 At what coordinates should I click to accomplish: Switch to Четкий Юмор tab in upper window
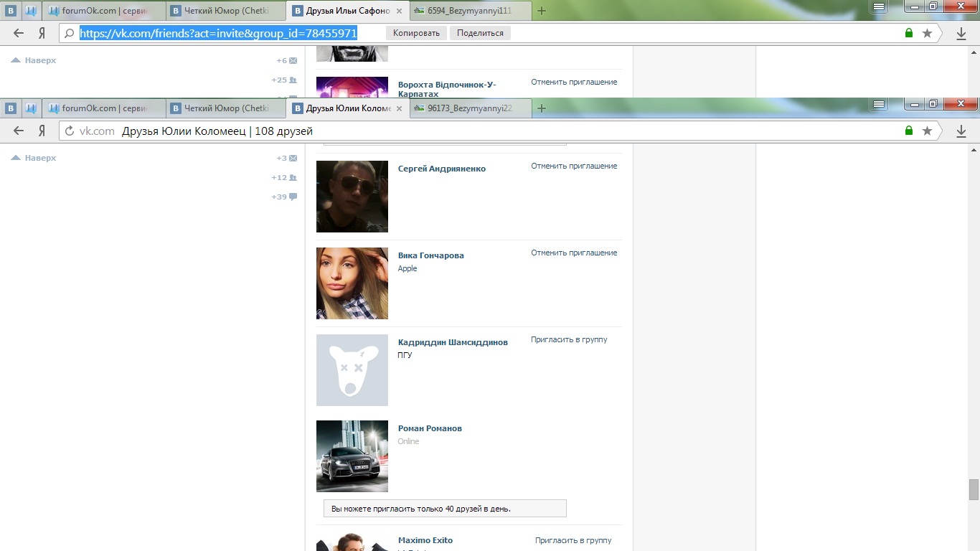(227, 11)
